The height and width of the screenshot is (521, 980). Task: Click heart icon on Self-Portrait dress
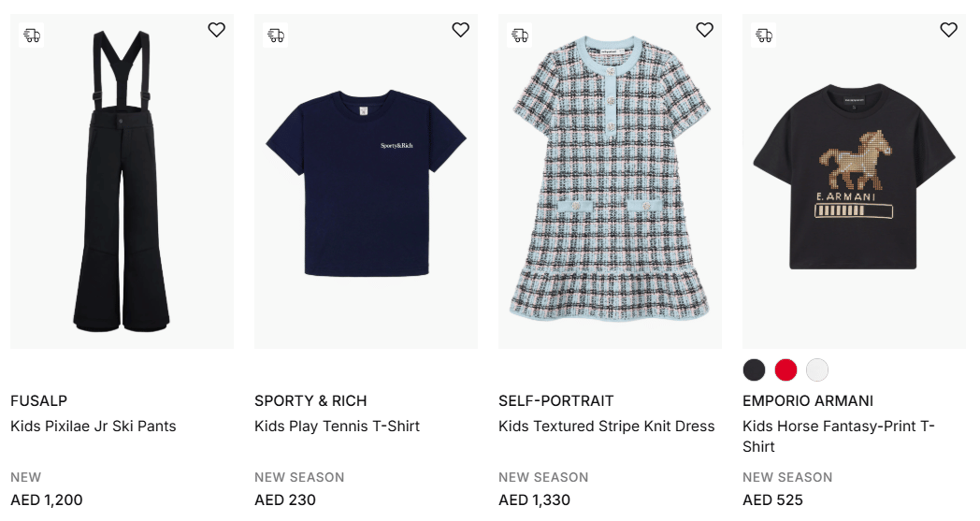coord(704,30)
